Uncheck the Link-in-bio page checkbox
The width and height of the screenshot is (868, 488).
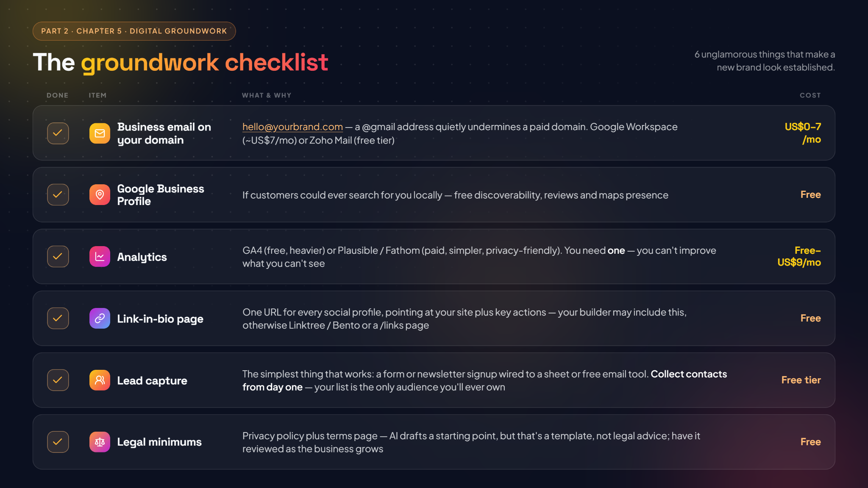pos(58,319)
